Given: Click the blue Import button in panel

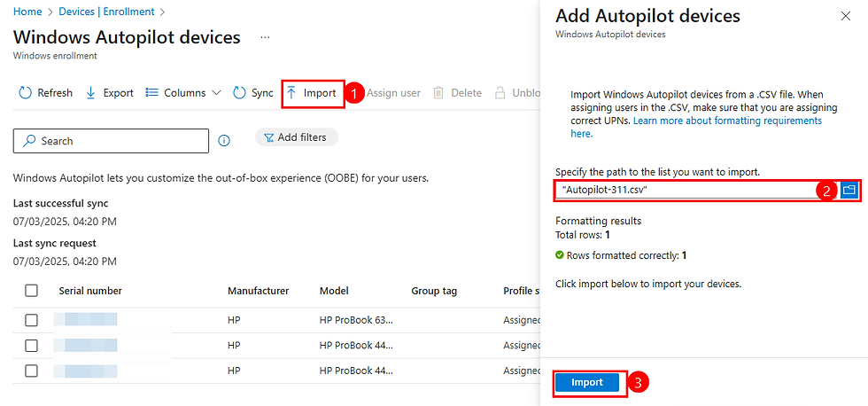Looking at the screenshot, I should (586, 383).
